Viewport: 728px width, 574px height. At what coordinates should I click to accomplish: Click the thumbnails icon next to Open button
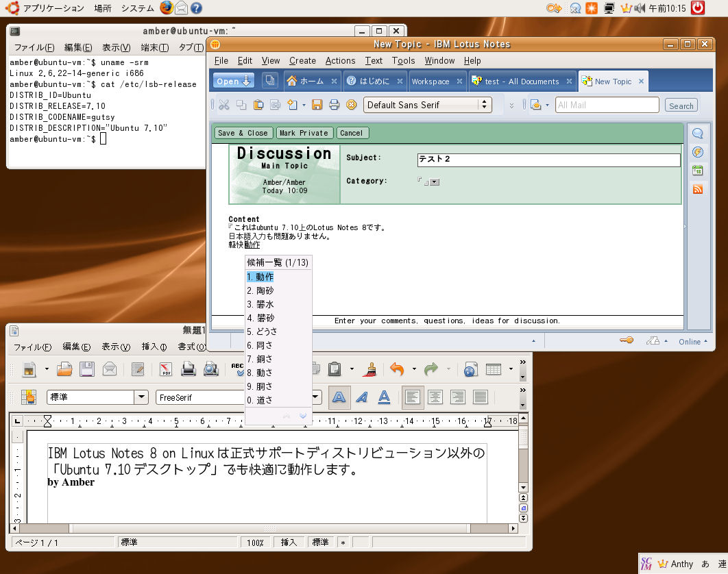pyautogui.click(x=269, y=81)
